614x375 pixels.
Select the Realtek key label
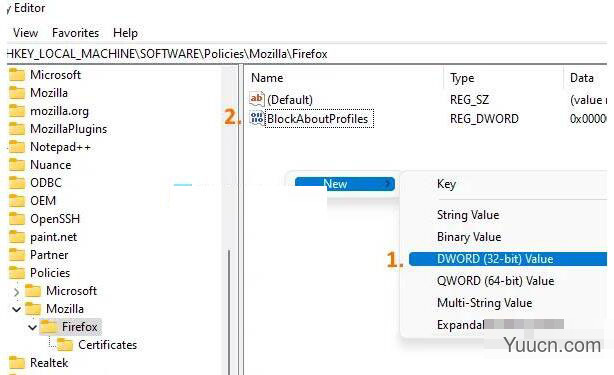click(x=49, y=363)
